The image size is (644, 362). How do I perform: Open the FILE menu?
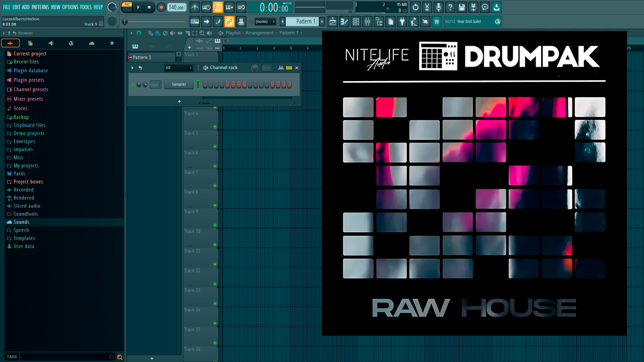(x=7, y=7)
